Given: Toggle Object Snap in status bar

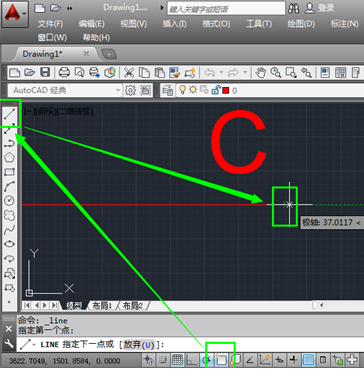Looking at the screenshot, I should 221,360.
